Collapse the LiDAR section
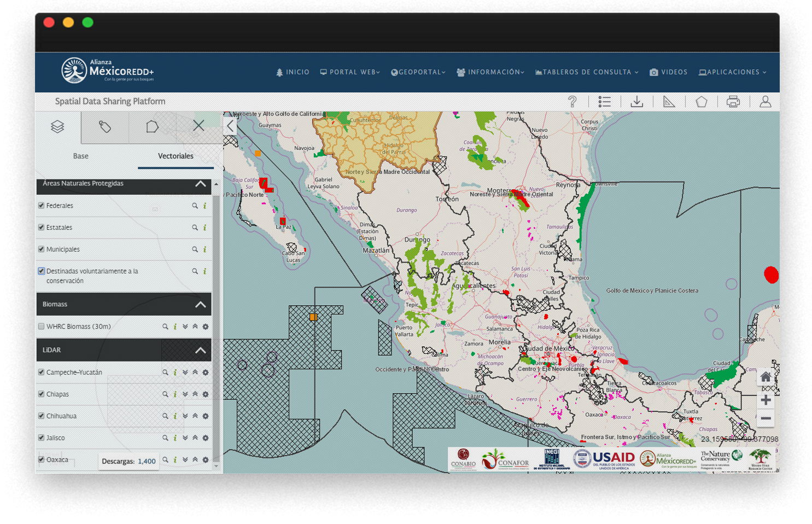This screenshot has width=812, height=524. pyautogui.click(x=201, y=350)
